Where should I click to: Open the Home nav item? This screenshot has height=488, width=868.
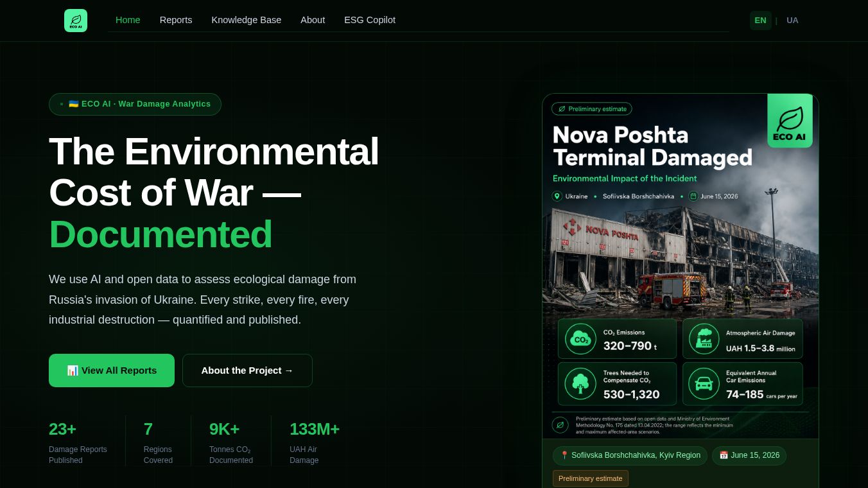click(x=128, y=20)
